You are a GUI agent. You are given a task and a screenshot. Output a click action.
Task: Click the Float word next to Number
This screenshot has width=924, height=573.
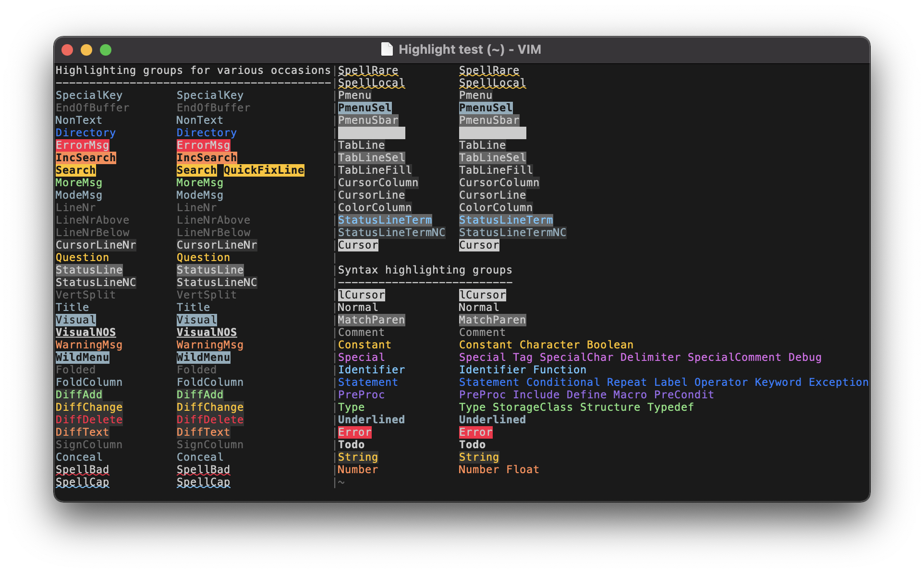point(523,470)
